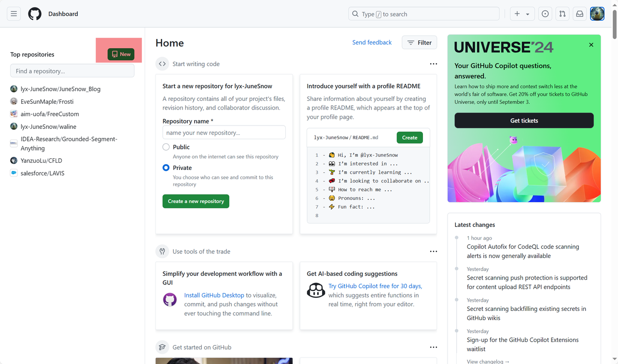
Task: Open salesforce/LAVIS repository
Action: tap(42, 173)
